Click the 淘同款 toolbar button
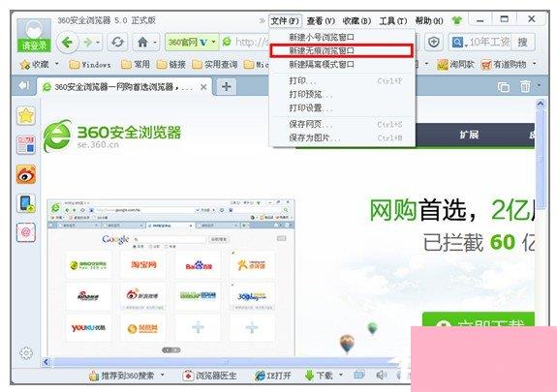Screen dimensions: 557x392 [x=455, y=65]
